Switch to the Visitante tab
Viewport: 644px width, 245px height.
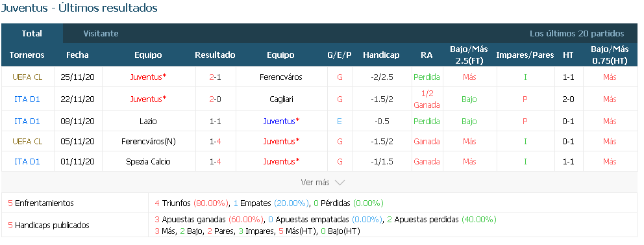[101, 34]
